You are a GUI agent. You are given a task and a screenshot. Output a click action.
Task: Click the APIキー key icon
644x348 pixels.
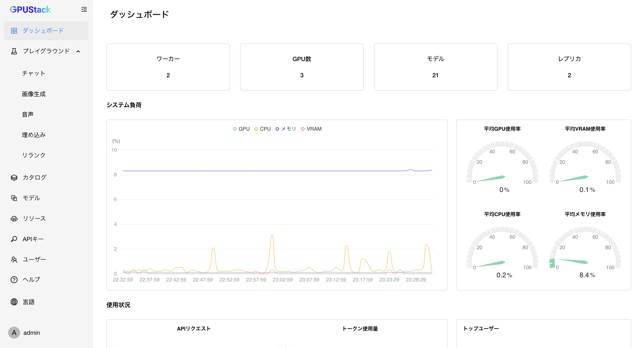tap(14, 239)
